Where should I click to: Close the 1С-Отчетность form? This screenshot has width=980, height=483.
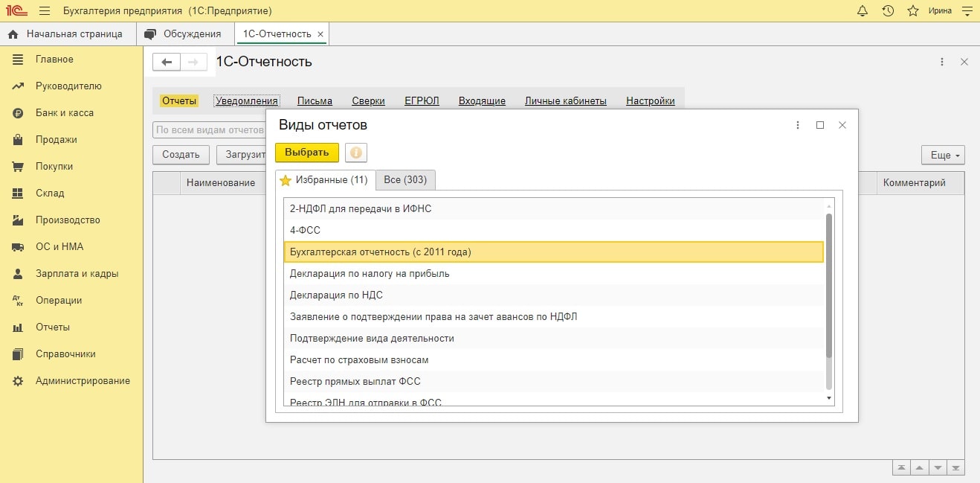(964, 63)
